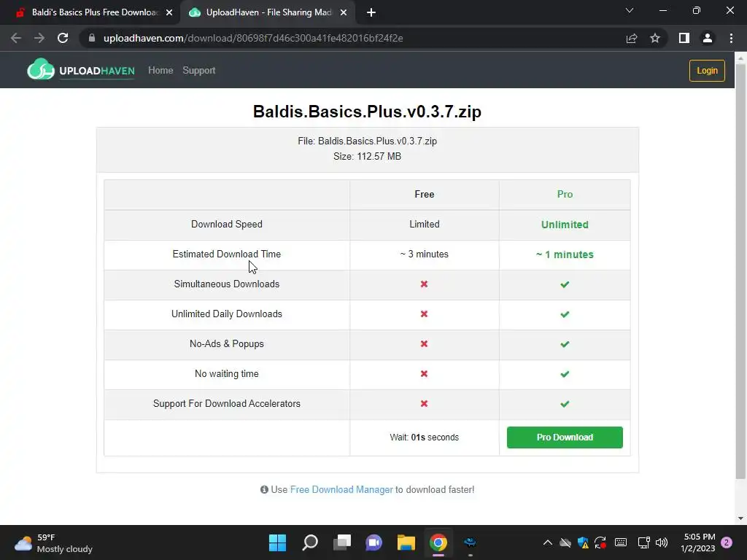Click the 'Baldis.Basics.Plus.v0.3.7.zip' heading
The width and height of the screenshot is (747, 560).
tap(367, 112)
